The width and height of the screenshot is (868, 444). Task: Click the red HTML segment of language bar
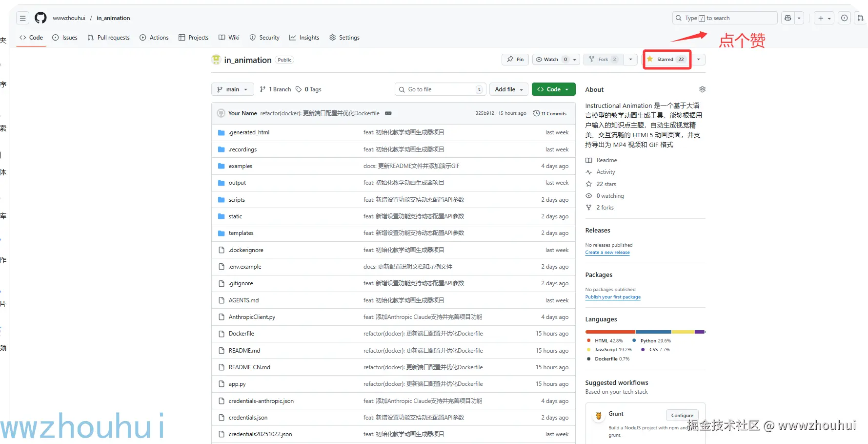pyautogui.click(x=610, y=332)
